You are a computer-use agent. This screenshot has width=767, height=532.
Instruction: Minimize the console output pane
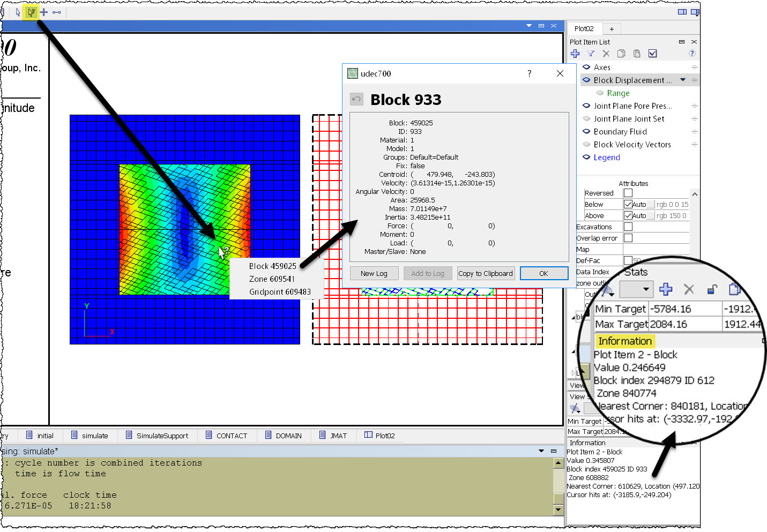(554, 451)
